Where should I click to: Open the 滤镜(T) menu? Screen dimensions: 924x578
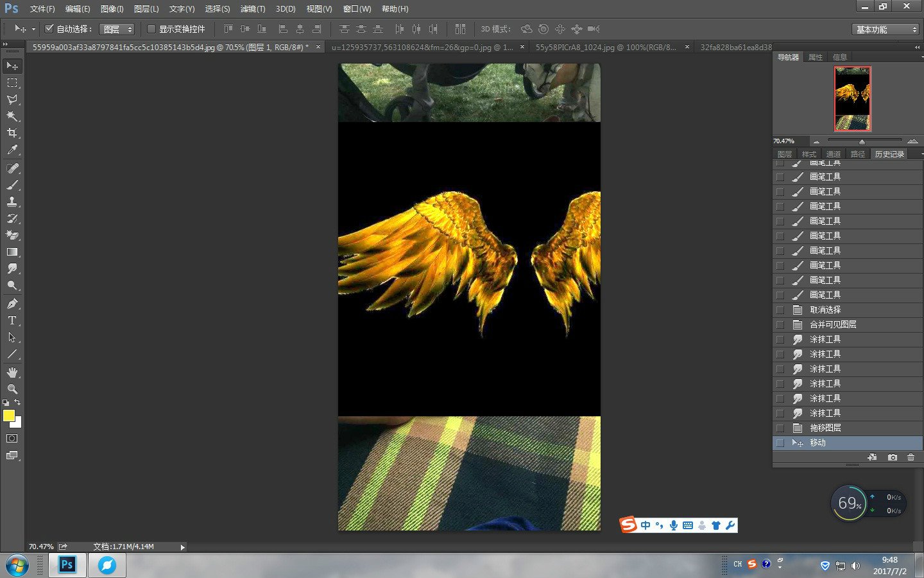click(252, 9)
